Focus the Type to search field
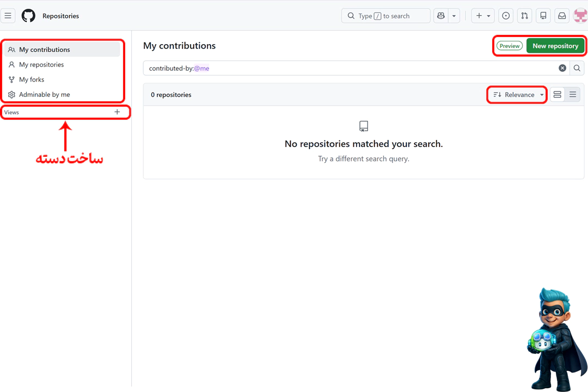The width and height of the screenshot is (588, 392). [x=384, y=15]
